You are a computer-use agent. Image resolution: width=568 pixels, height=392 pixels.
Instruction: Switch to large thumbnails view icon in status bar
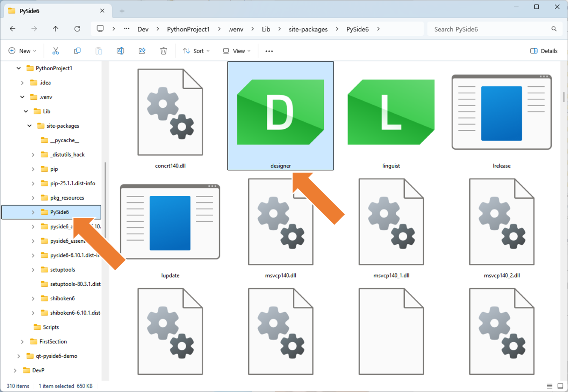pos(560,386)
